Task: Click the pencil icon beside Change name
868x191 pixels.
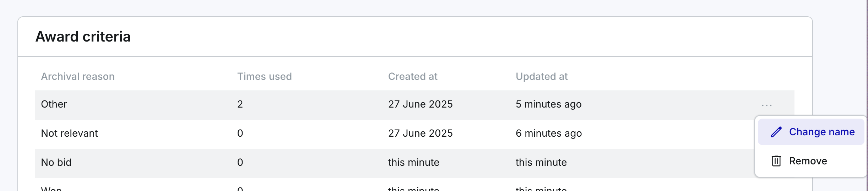Action: [x=776, y=132]
